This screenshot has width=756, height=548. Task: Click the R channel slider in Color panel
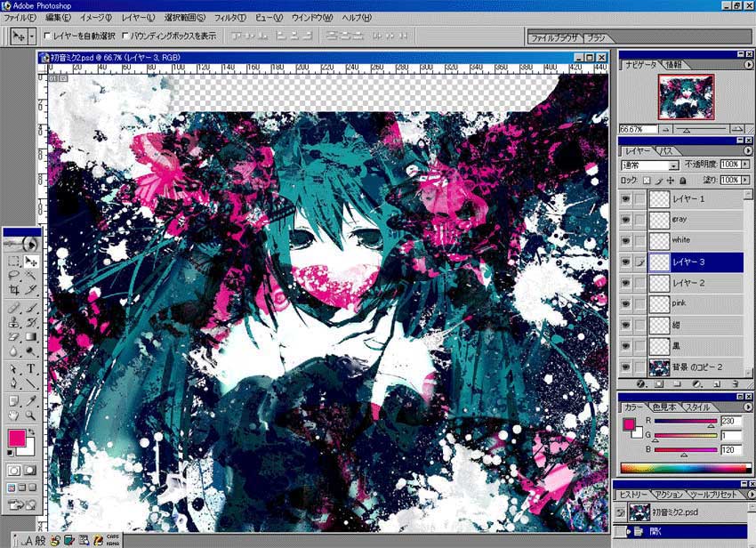tap(686, 421)
